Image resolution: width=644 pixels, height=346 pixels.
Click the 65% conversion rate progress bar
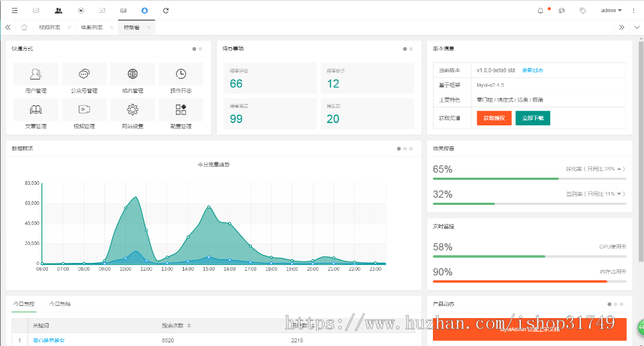point(530,178)
